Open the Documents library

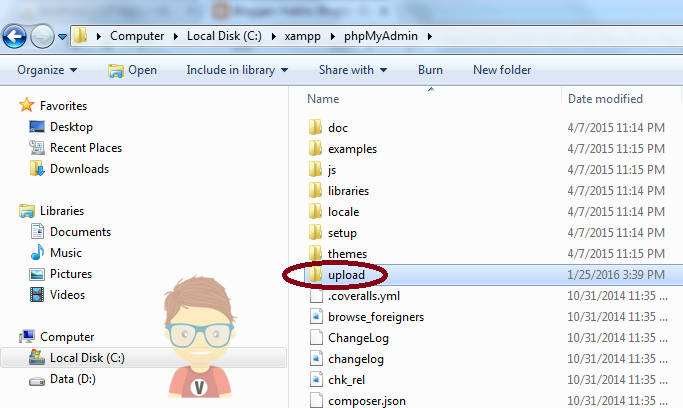[x=71, y=232]
